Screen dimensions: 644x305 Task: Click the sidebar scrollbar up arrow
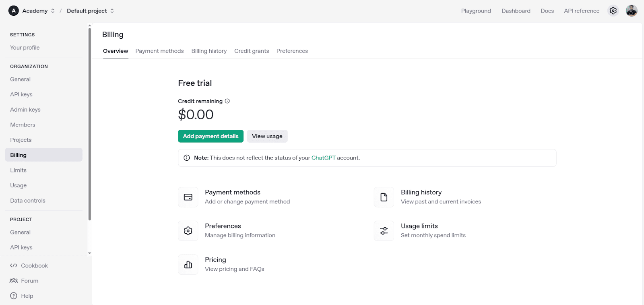coord(89,25)
